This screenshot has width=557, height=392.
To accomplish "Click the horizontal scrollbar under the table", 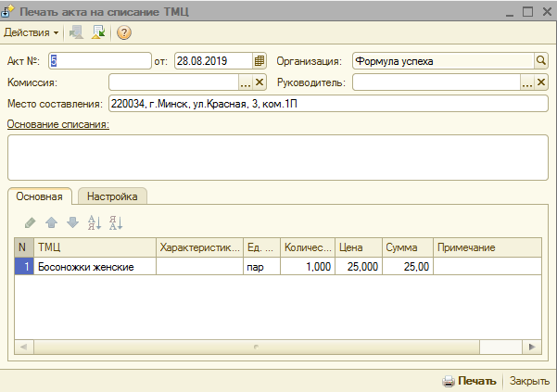I will pos(278,348).
